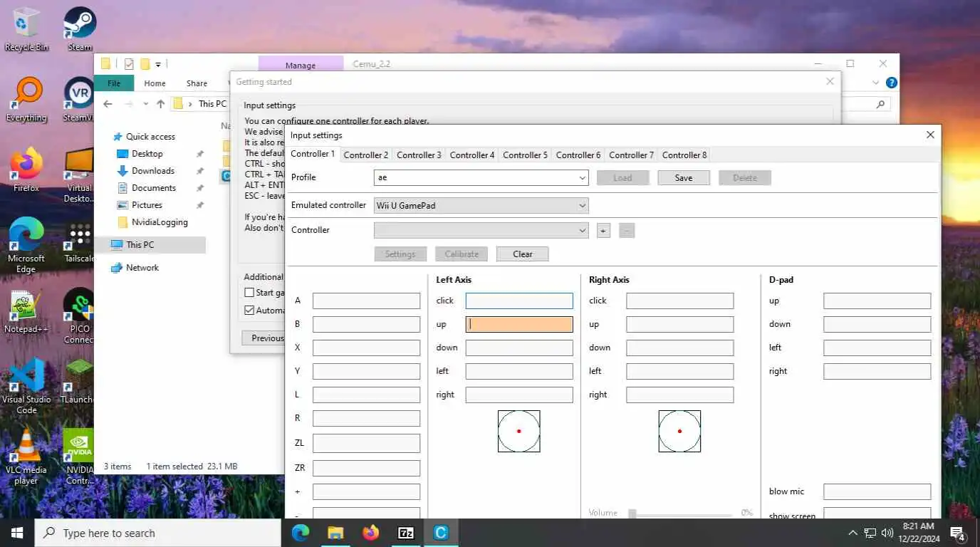Switch to Controller 3 tab
This screenshot has height=547, width=980.
[419, 155]
